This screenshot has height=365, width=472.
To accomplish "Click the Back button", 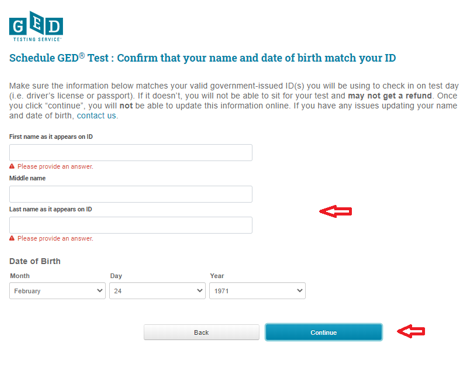I will click(201, 332).
